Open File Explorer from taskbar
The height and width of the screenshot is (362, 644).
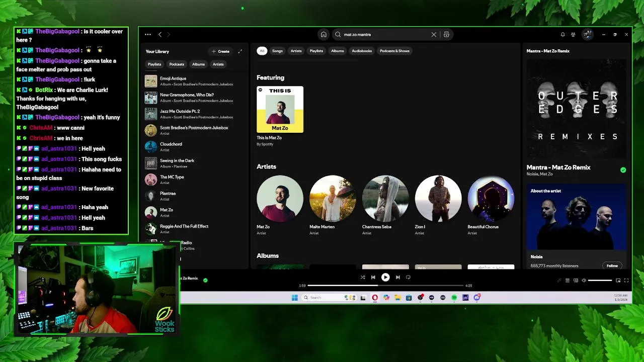[397, 298]
